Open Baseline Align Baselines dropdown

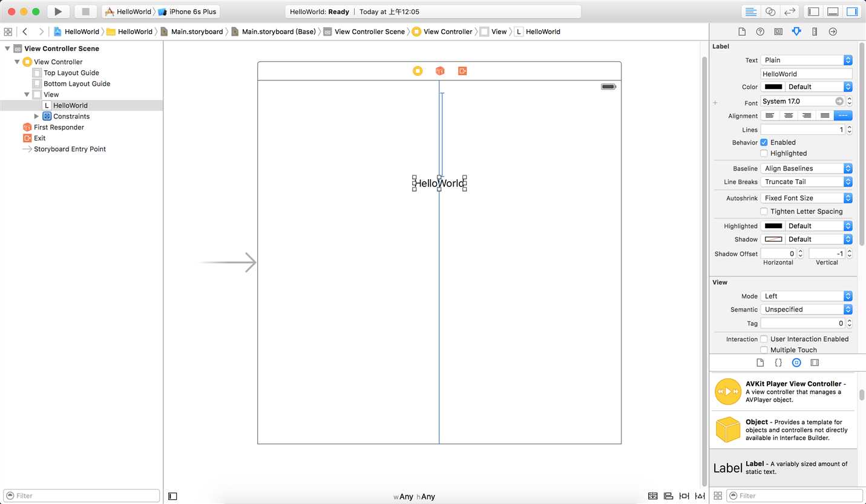coord(806,168)
